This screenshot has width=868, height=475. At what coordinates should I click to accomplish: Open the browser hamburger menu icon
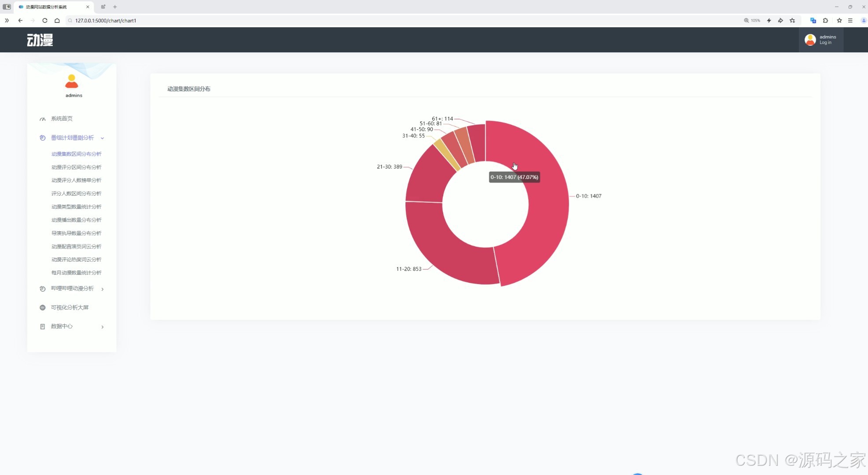click(850, 20)
